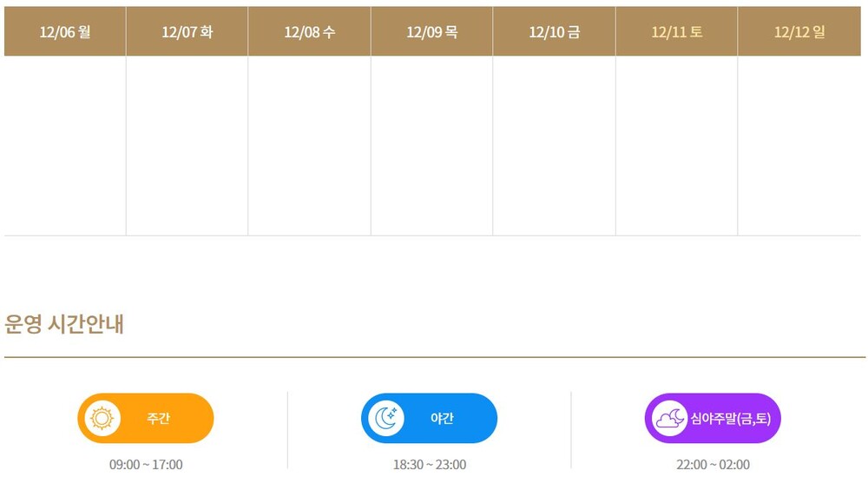Click the empty schedule cell under 12/06 월
Screen dimensions: 868x490
pos(65,146)
